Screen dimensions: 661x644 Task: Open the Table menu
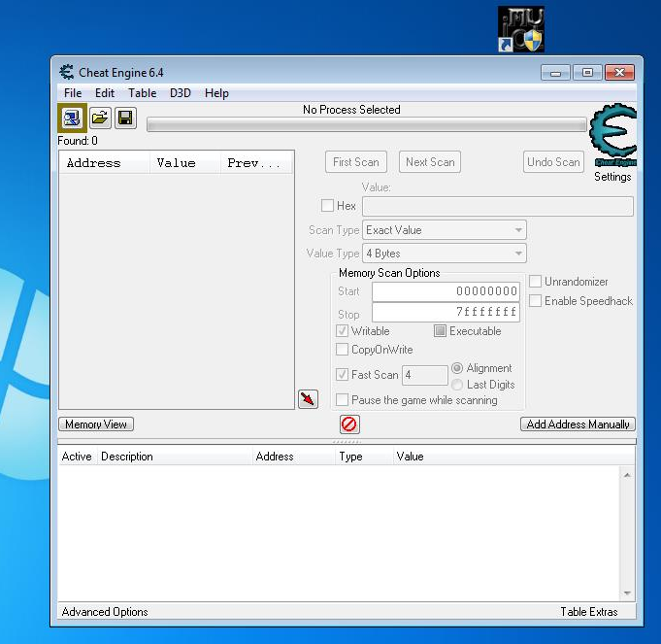(x=142, y=93)
